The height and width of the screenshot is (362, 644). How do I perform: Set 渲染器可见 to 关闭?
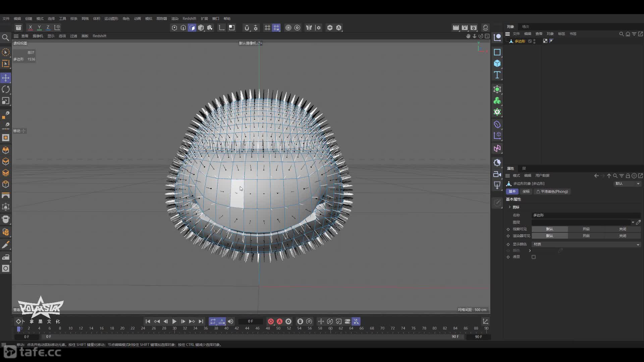tap(623, 236)
